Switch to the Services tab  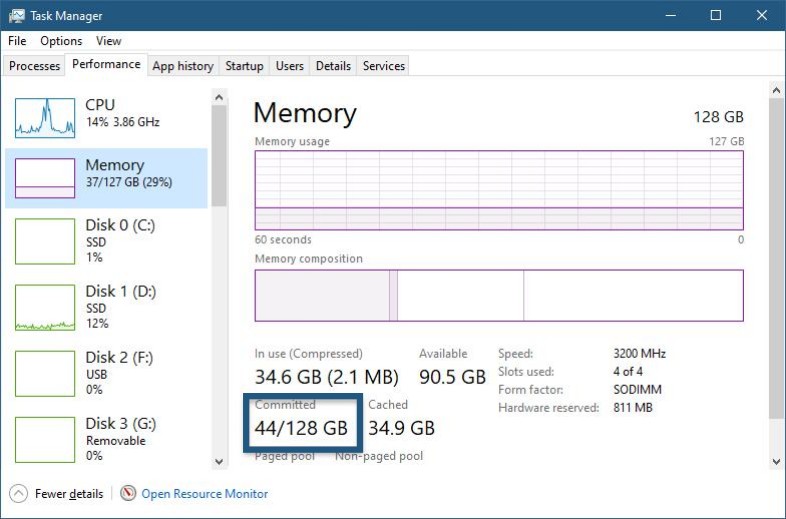(384, 66)
